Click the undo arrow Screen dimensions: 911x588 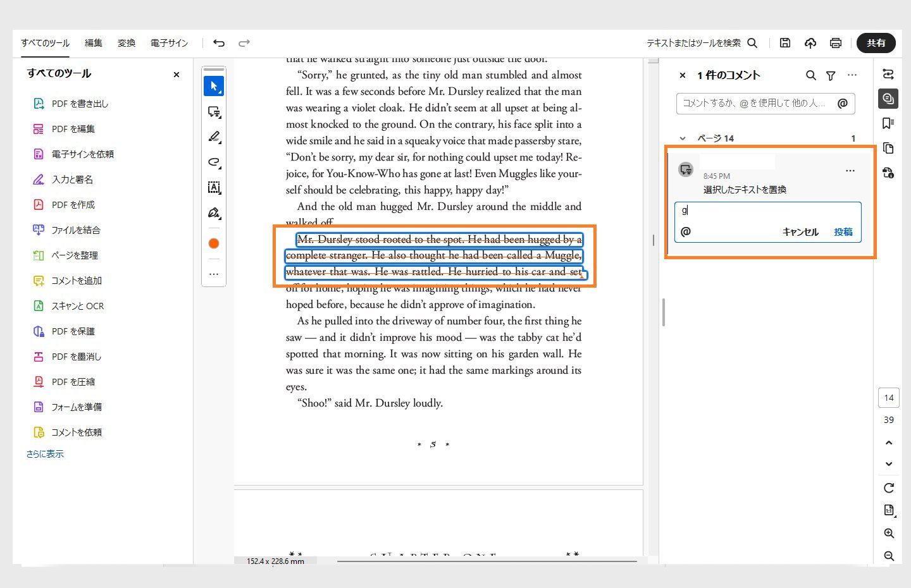(x=218, y=43)
